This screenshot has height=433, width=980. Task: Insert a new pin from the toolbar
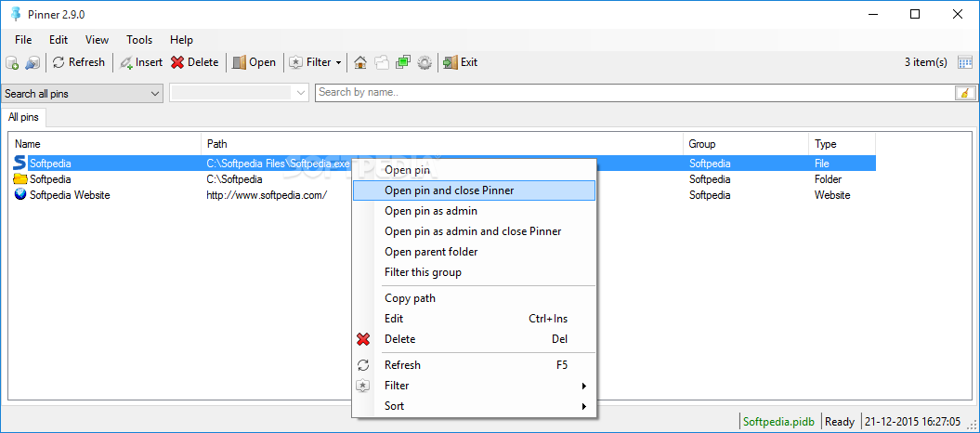point(141,62)
